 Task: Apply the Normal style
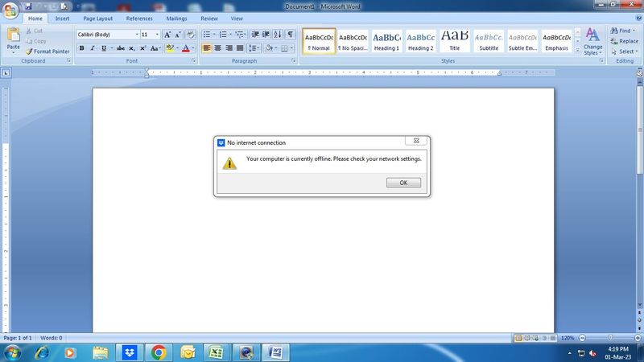pyautogui.click(x=319, y=41)
